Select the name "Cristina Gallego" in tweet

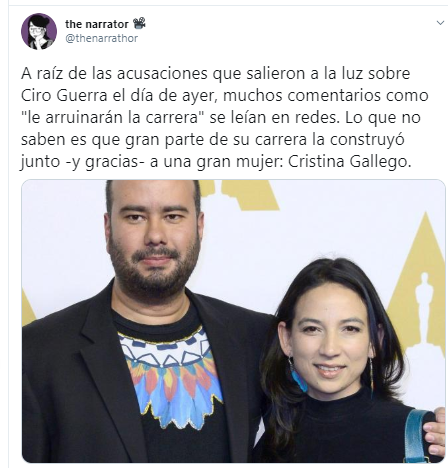click(x=349, y=162)
